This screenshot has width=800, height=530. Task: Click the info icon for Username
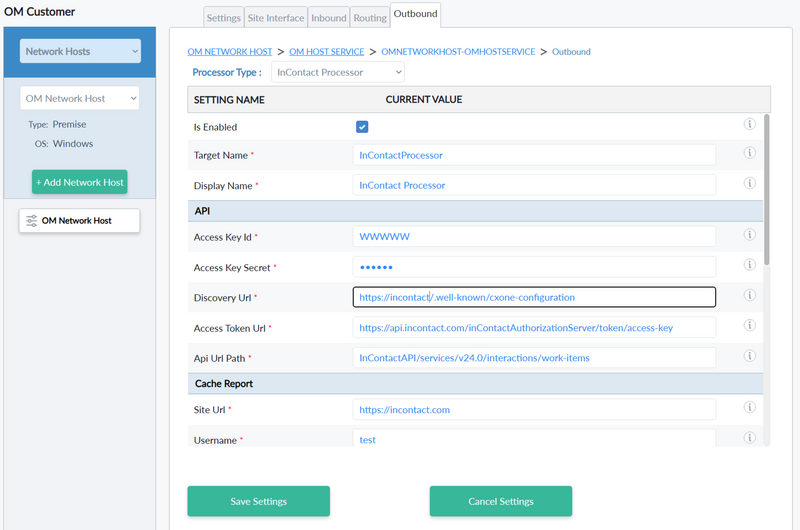[x=749, y=438]
